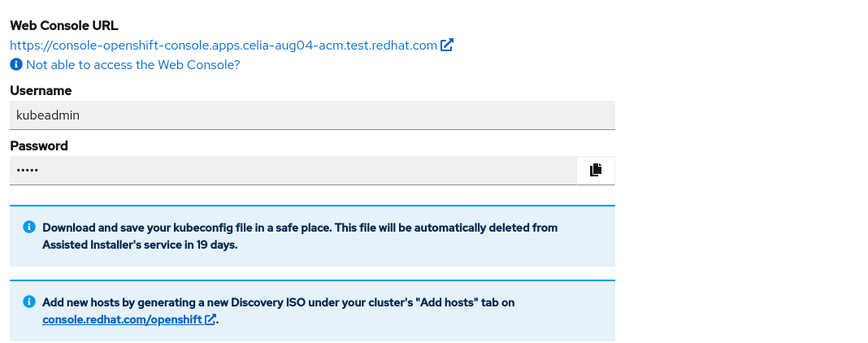Click "Download and save your kubeconfig" text line

tap(300, 228)
